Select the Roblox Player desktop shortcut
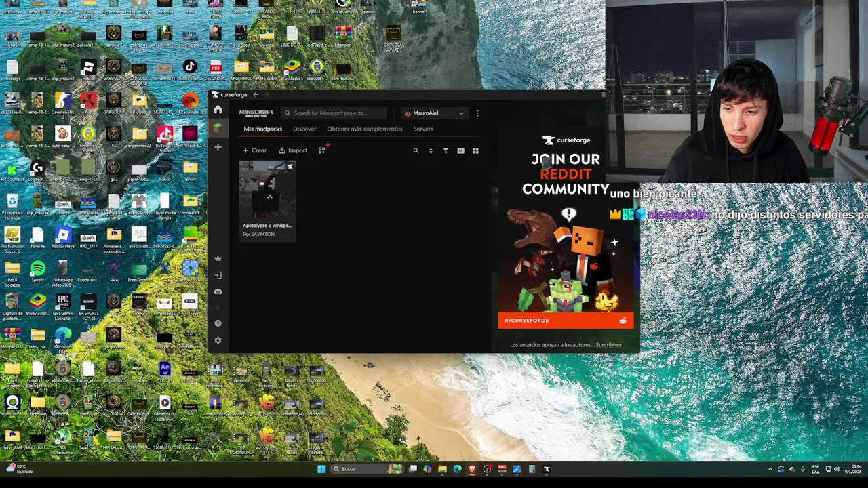This screenshot has width=868, height=488. point(63,239)
